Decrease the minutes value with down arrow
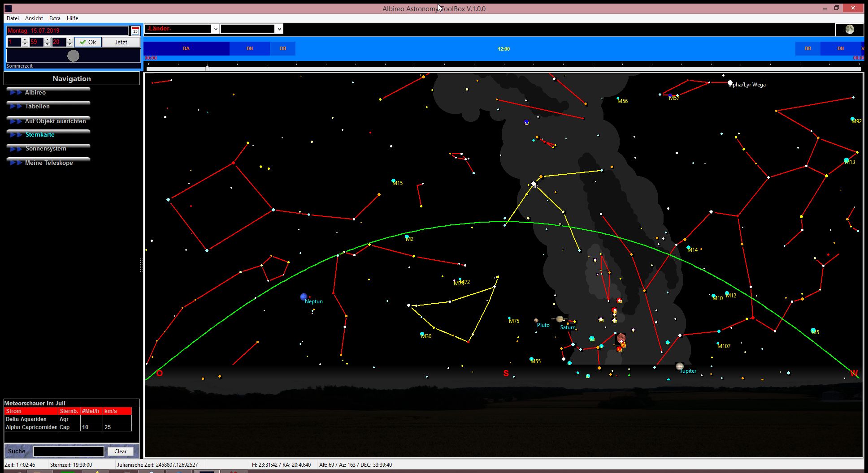The height and width of the screenshot is (473, 868). (x=48, y=44)
